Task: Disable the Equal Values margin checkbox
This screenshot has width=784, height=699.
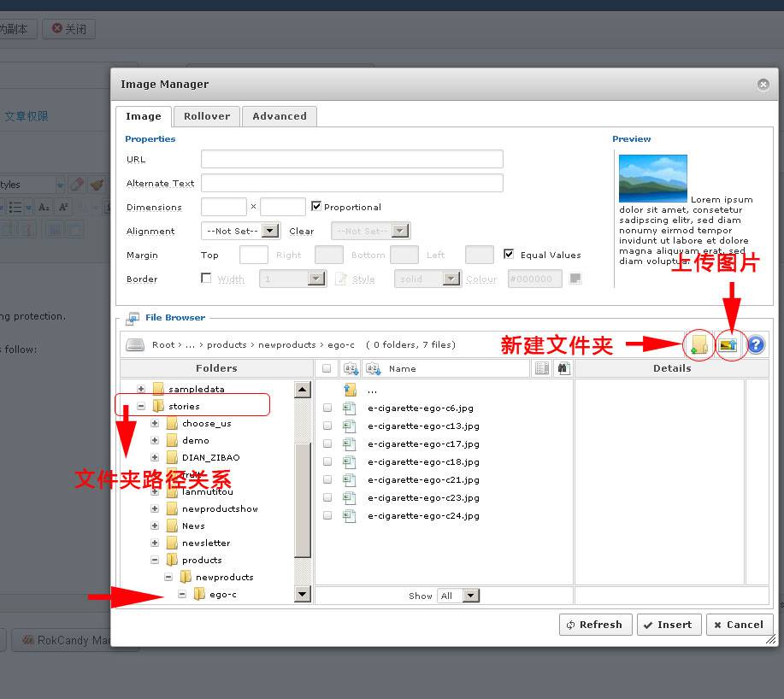Action: [x=509, y=254]
